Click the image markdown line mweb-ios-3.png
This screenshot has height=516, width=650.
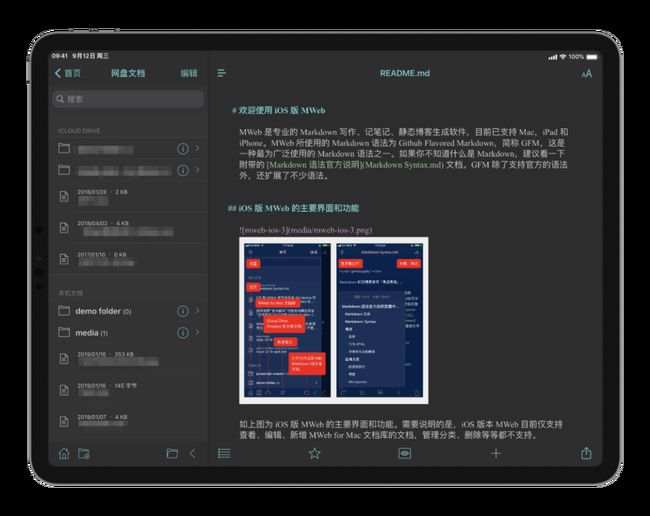306,230
